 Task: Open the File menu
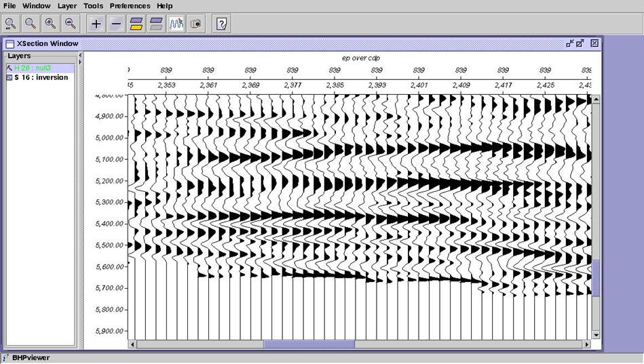pyautogui.click(x=10, y=5)
